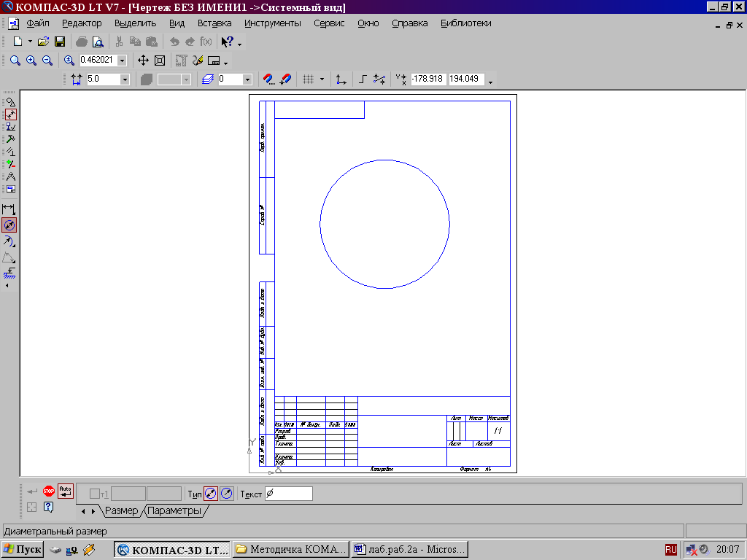Viewport: 747px width, 560px height.
Task: Save the drawing with floppy disk icon
Action: click(x=60, y=42)
